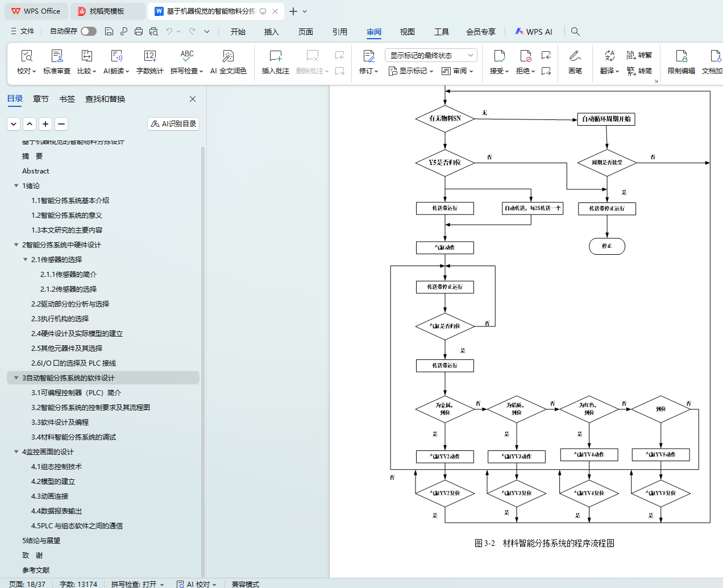Collapse the 4监控画面的设计 outline section
This screenshot has height=588, width=723.
pyautogui.click(x=16, y=452)
